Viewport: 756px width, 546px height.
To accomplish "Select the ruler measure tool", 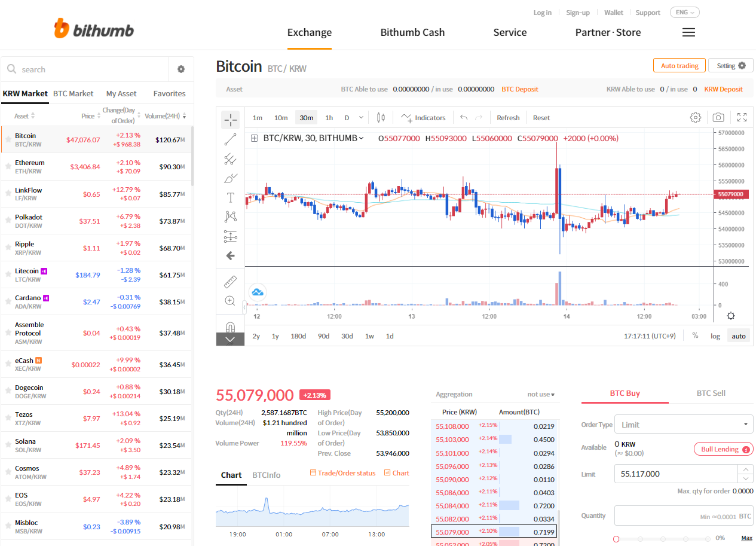I will (230, 282).
